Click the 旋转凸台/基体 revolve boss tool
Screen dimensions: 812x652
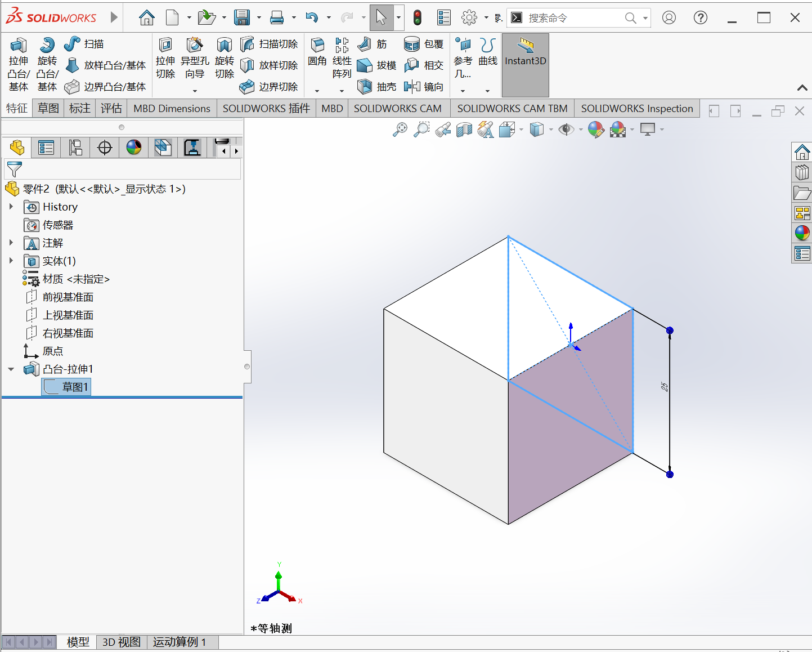[47, 65]
